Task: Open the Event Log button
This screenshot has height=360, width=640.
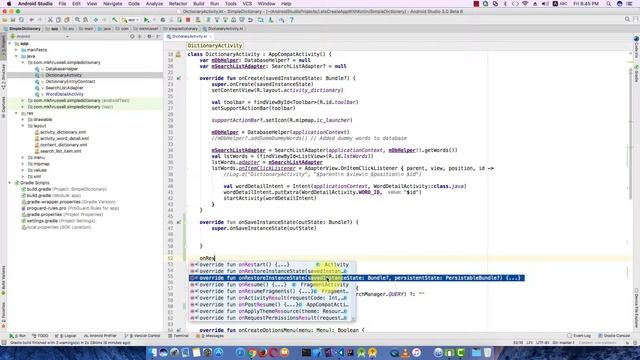Action: click(579, 336)
